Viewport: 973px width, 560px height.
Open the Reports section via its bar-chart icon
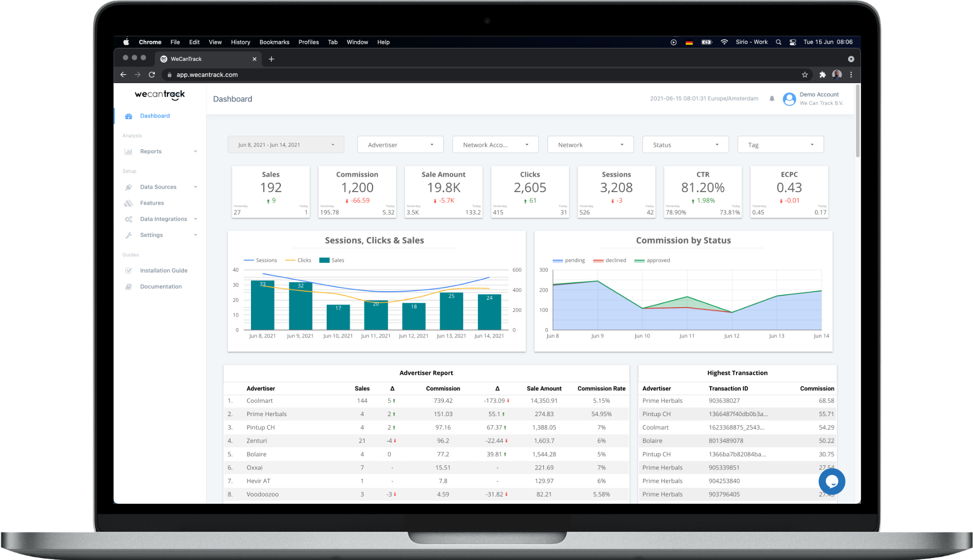coord(129,151)
